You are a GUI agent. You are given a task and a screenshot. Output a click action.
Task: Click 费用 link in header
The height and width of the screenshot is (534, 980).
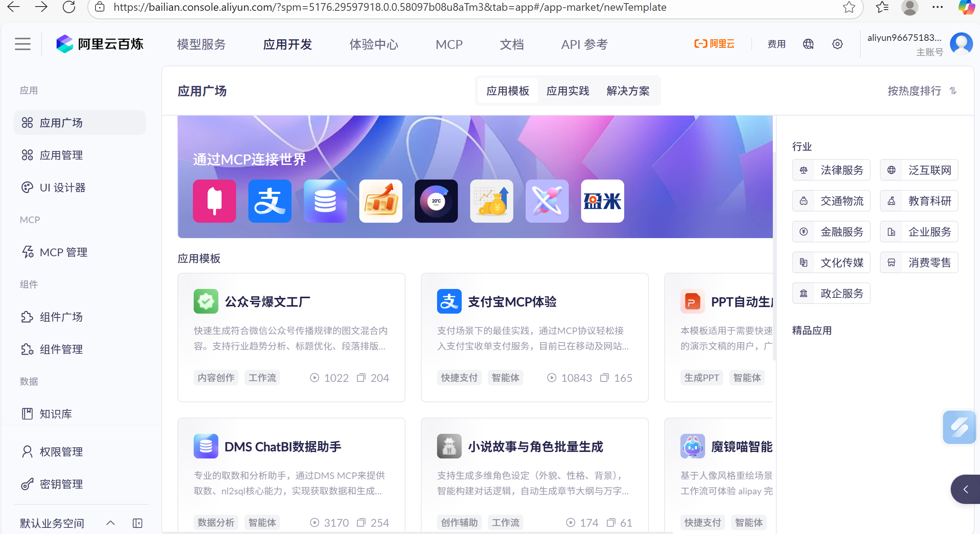click(776, 44)
